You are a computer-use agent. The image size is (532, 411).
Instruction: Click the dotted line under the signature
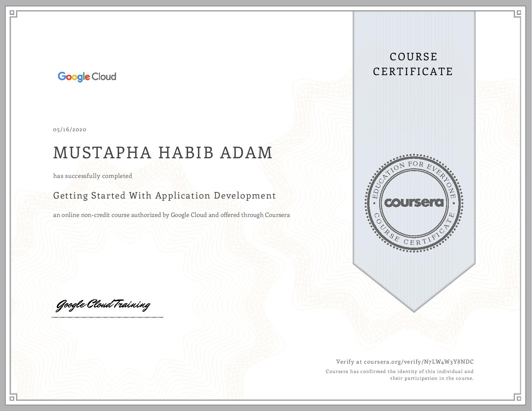click(x=107, y=318)
